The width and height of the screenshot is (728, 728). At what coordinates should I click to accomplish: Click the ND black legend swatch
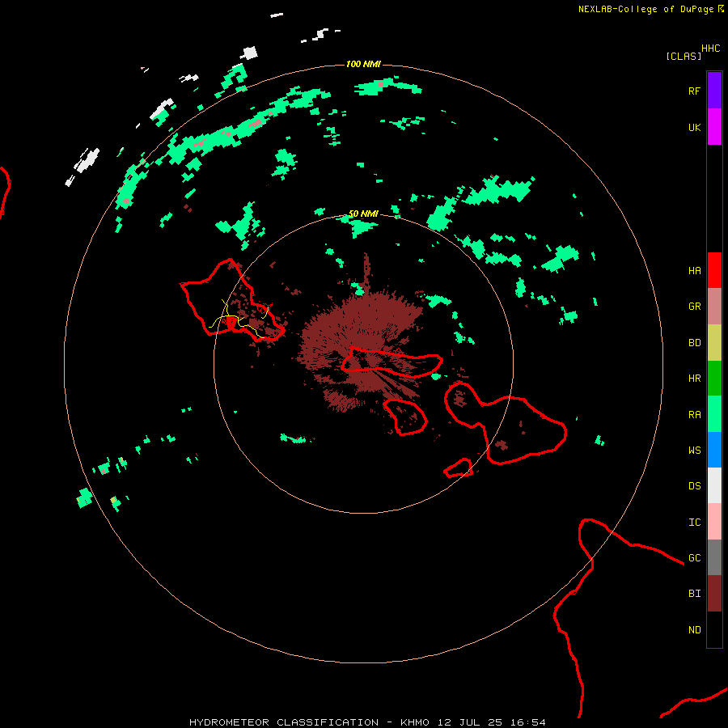pos(714,629)
